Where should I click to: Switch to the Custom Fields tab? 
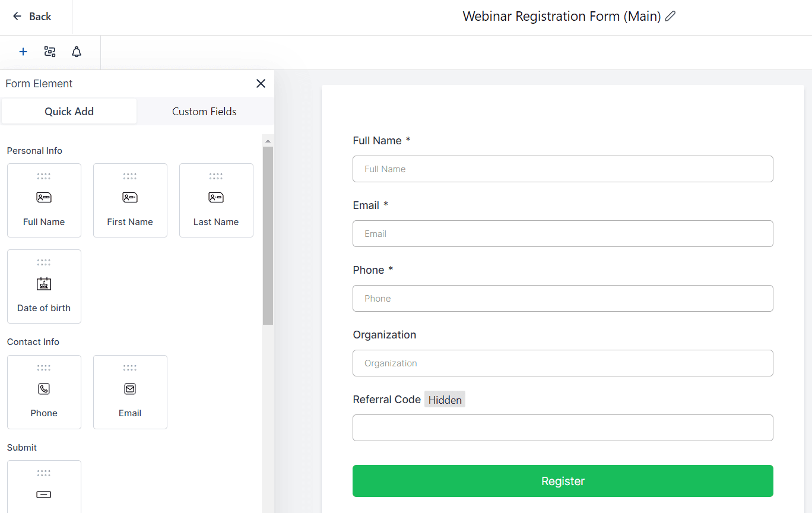tap(204, 112)
